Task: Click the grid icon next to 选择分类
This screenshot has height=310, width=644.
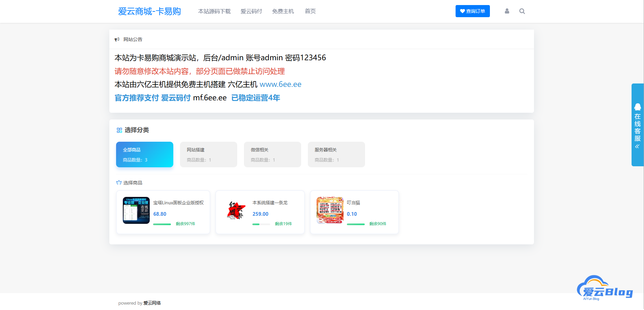Action: click(119, 130)
